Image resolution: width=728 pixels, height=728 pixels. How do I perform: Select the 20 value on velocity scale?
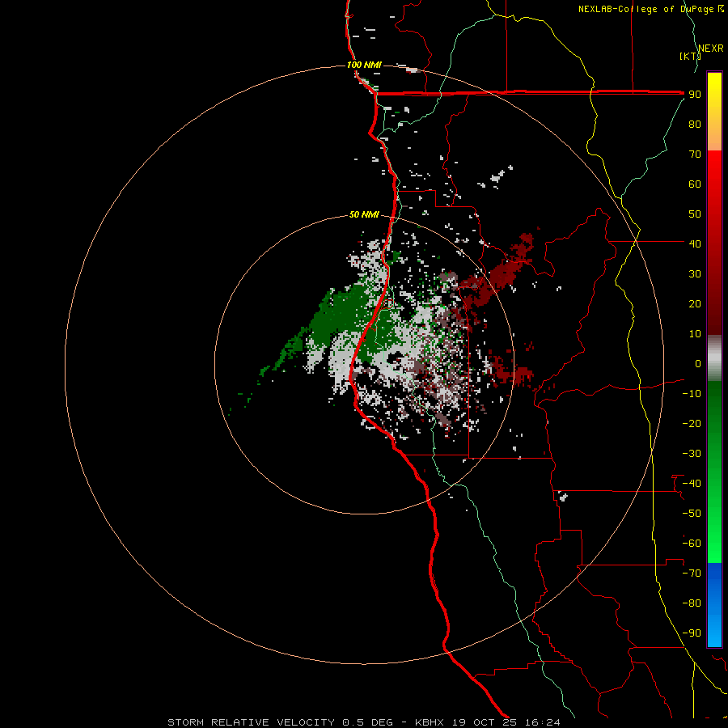[695, 303]
